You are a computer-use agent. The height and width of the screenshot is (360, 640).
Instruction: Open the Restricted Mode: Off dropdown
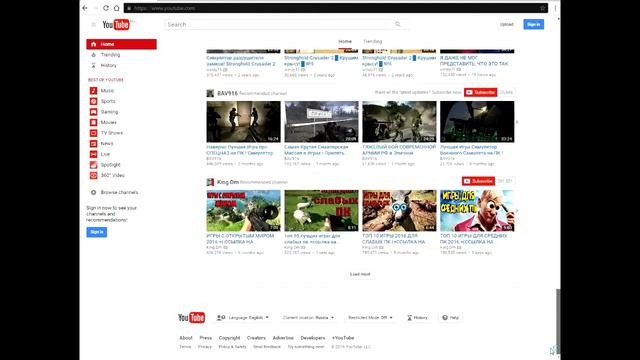[370, 318]
